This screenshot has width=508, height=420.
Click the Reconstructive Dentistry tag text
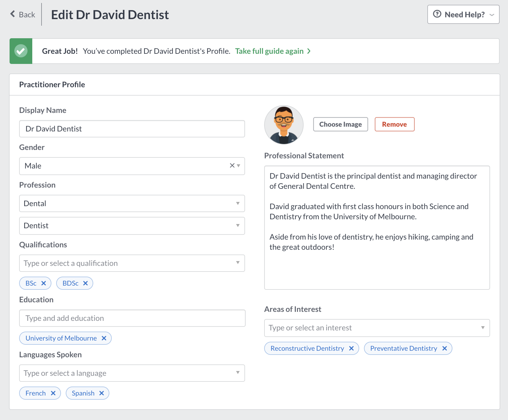click(307, 348)
